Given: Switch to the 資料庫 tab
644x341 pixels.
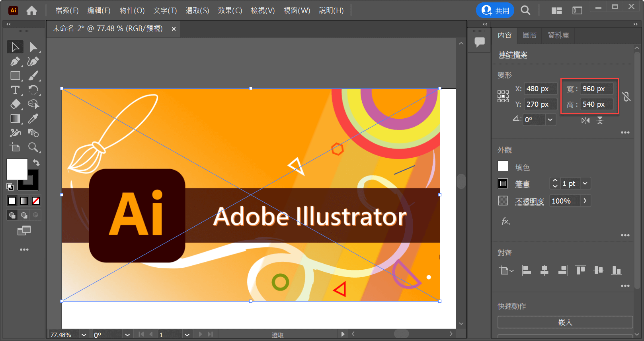Looking at the screenshot, I should coord(558,35).
